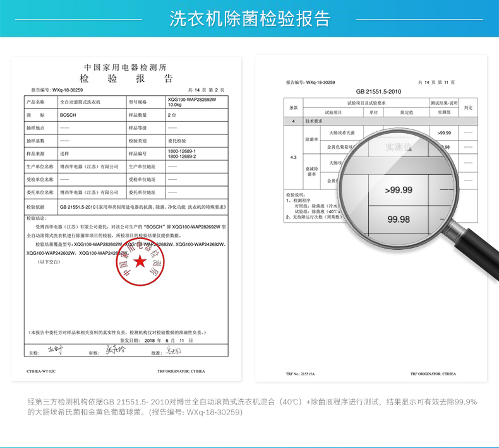Click the 受检单位名称 field label

[x=40, y=179]
